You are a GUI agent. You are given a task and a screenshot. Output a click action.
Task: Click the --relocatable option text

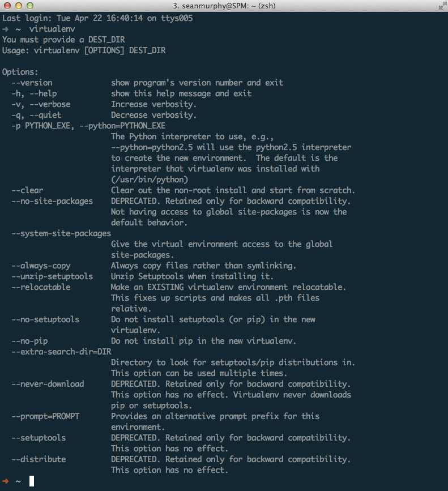pos(41,287)
